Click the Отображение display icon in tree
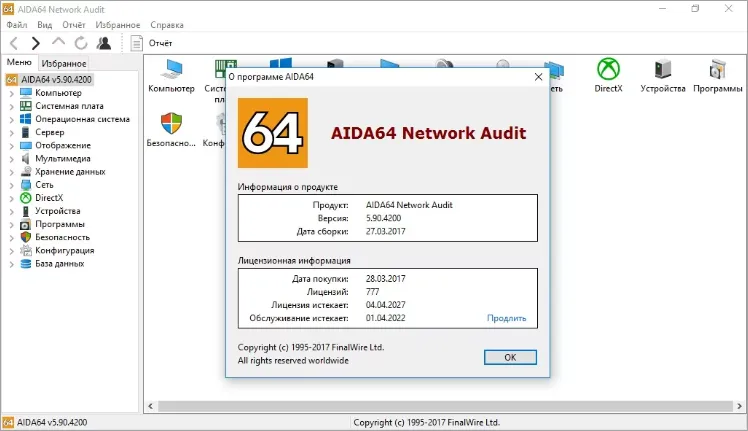This screenshot has height=431, width=748. pyautogui.click(x=26, y=145)
